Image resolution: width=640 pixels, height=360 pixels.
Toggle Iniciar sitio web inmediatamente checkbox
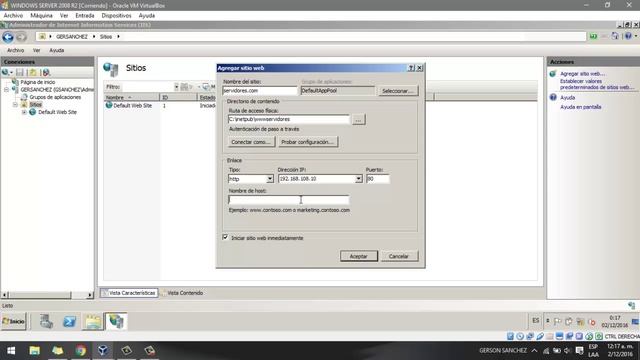(x=225, y=237)
